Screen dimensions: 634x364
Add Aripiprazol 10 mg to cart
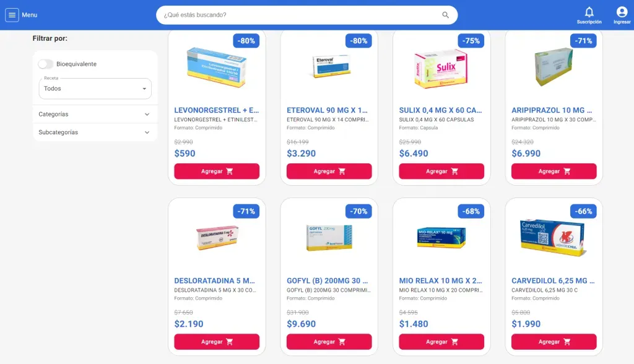tap(554, 171)
